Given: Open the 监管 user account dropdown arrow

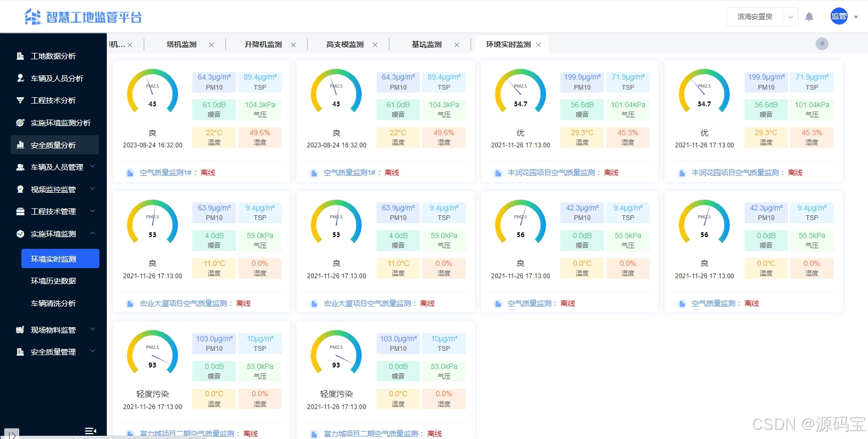Looking at the screenshot, I should [x=856, y=17].
